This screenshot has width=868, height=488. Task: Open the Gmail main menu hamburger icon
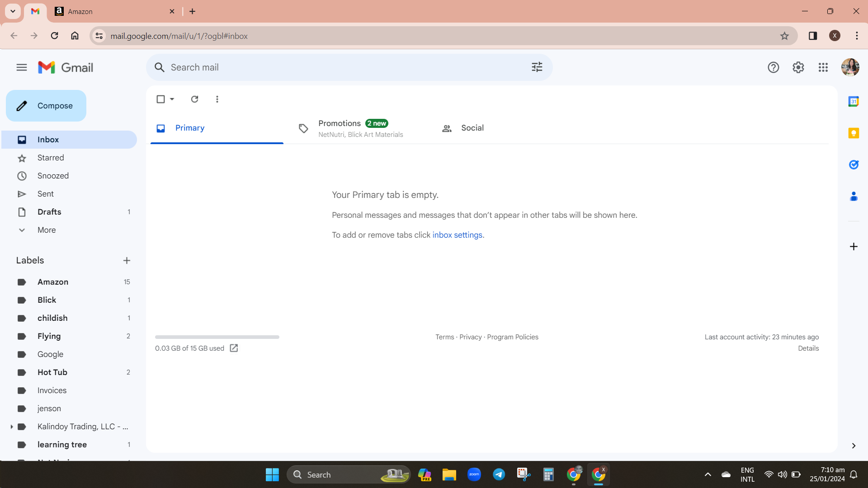[x=22, y=67]
